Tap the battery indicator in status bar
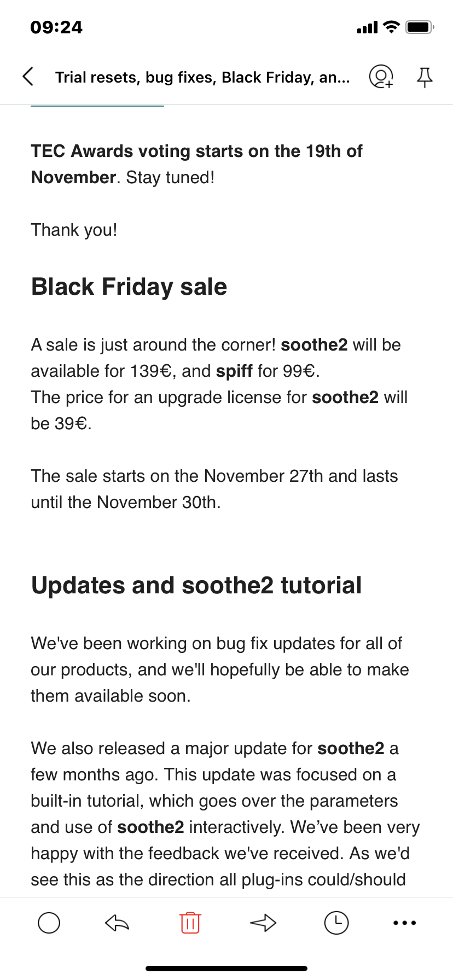Screen dimensions: 453x980 (x=420, y=27)
